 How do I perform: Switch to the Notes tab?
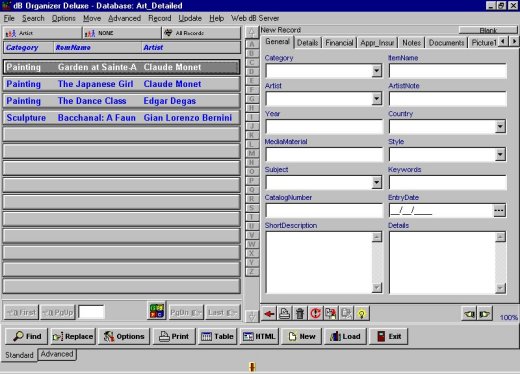[x=411, y=43]
